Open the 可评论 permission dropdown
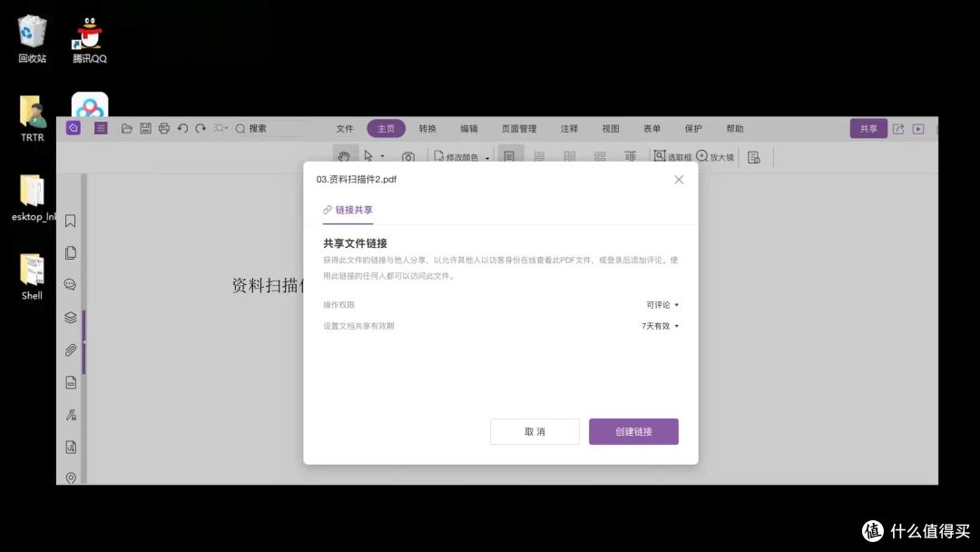Screen dimensions: 980x552 [x=662, y=305]
